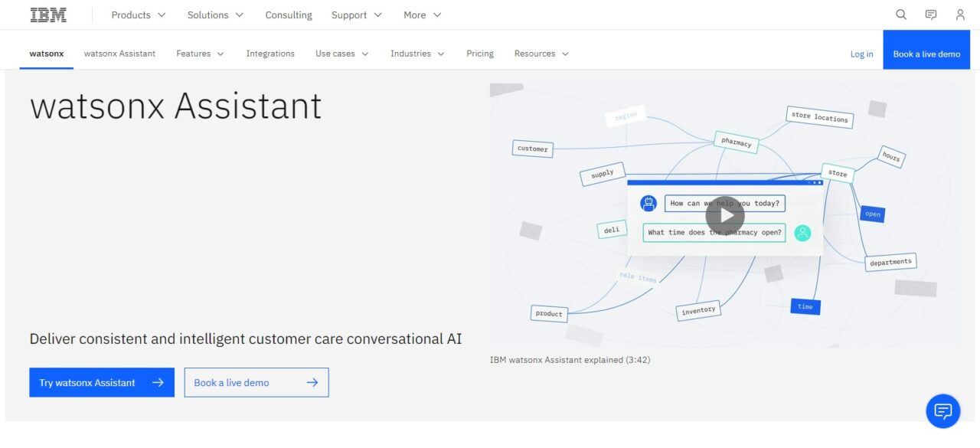Click the 'deli' node in thumbnail

(x=612, y=230)
